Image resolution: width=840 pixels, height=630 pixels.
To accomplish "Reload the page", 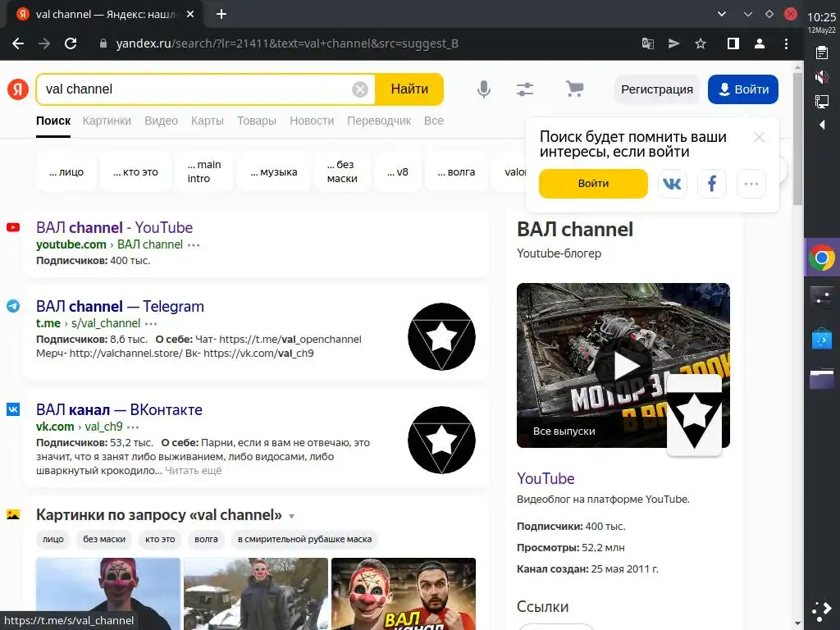I will [71, 43].
